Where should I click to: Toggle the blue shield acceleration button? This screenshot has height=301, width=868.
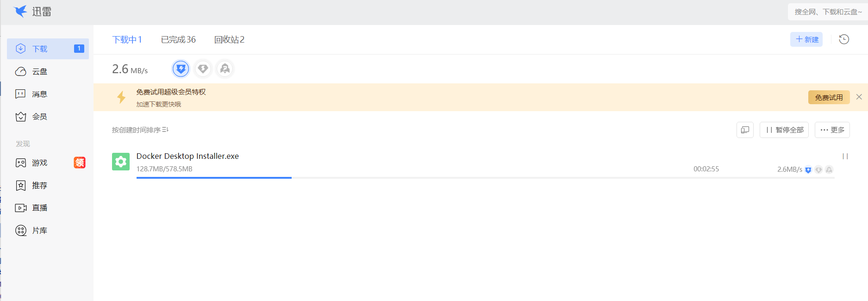coord(181,69)
